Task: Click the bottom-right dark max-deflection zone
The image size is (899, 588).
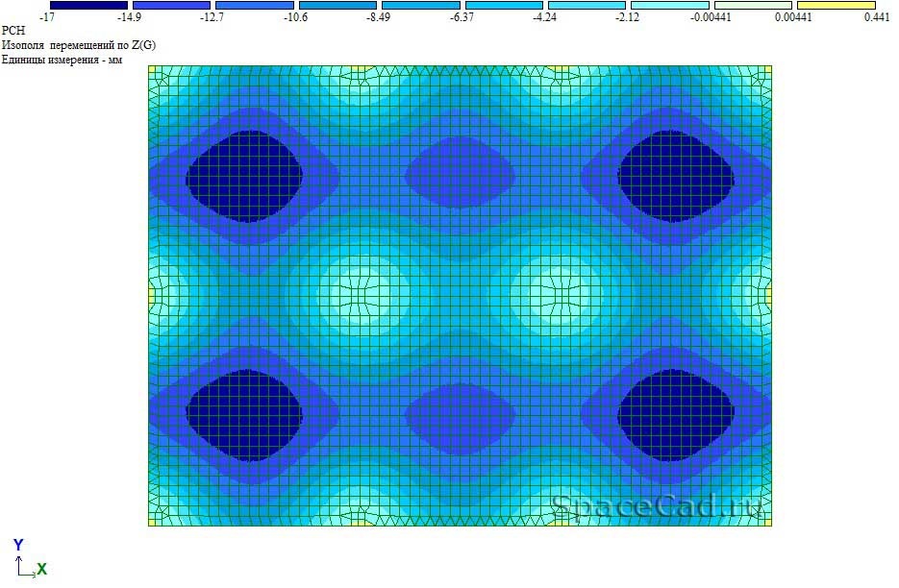Action: coord(676,415)
